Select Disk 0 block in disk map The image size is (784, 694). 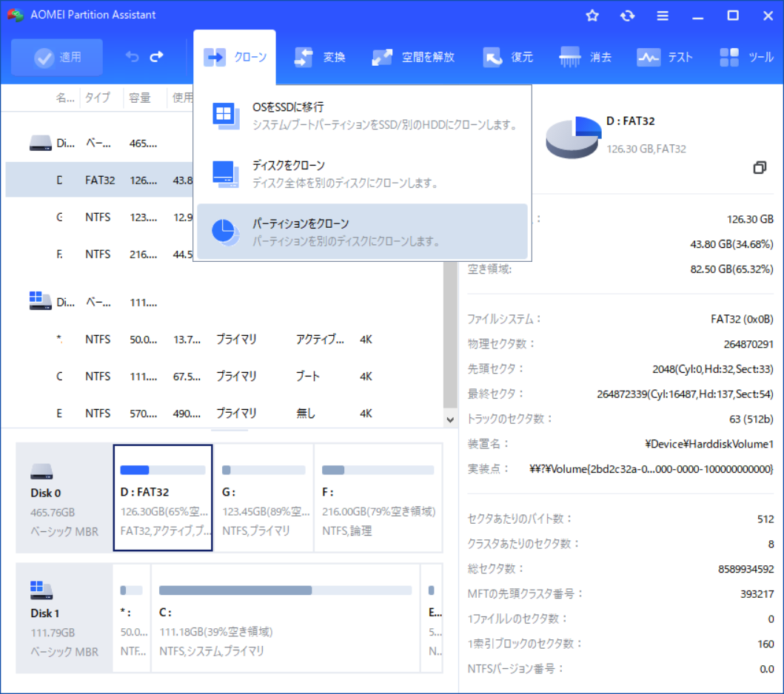[64, 498]
